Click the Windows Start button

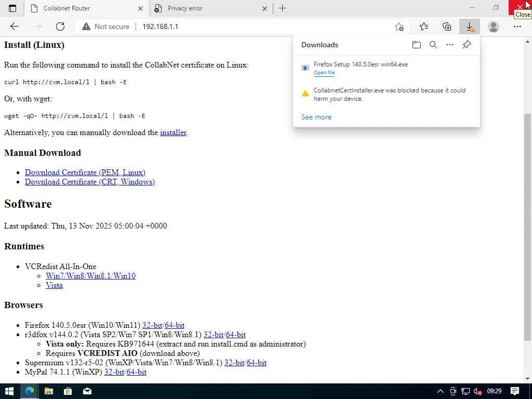pyautogui.click(x=9, y=391)
